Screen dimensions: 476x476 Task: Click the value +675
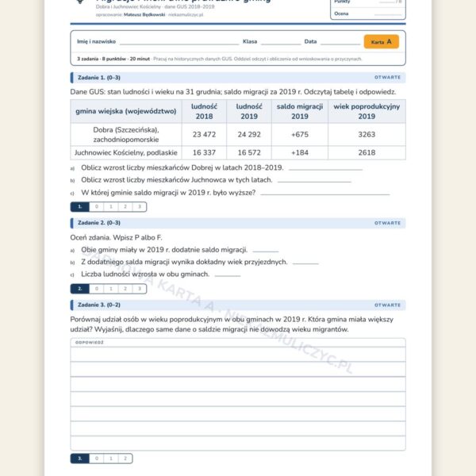pyautogui.click(x=300, y=135)
